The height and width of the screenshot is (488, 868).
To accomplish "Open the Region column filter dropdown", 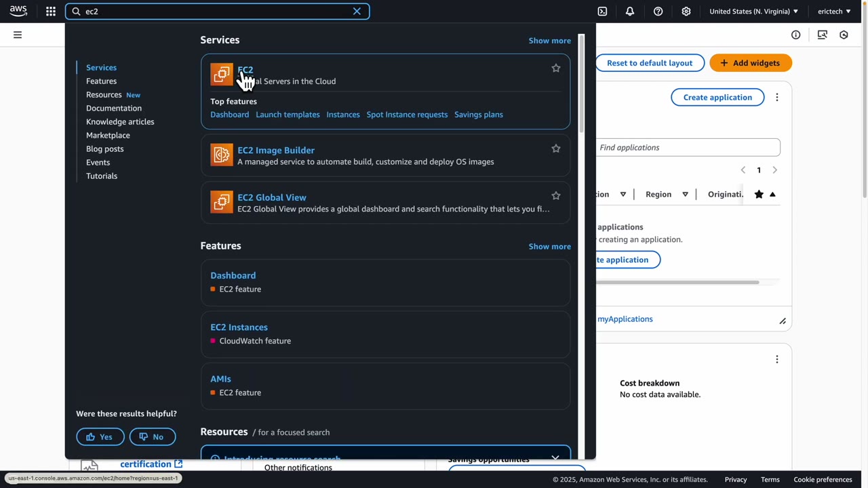I will tap(685, 195).
